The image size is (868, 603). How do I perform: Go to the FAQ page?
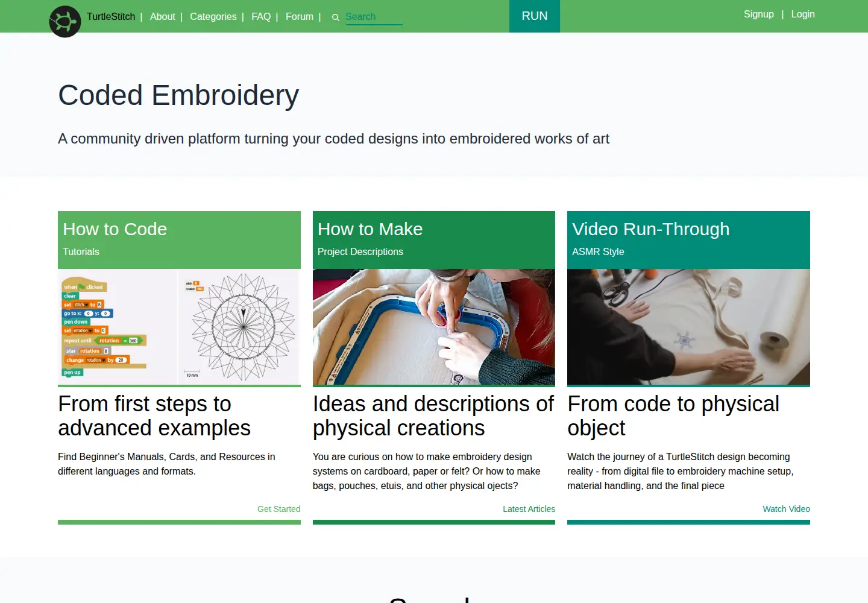[261, 17]
